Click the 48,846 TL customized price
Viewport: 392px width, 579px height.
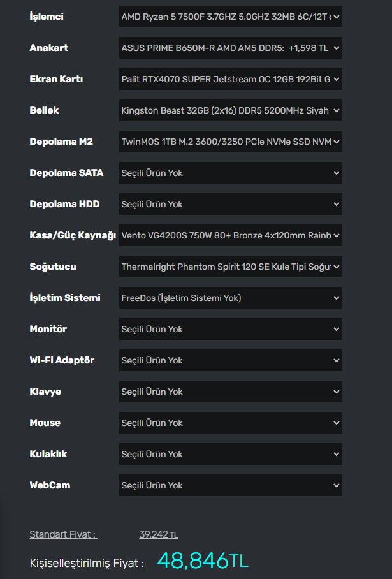[202, 561]
